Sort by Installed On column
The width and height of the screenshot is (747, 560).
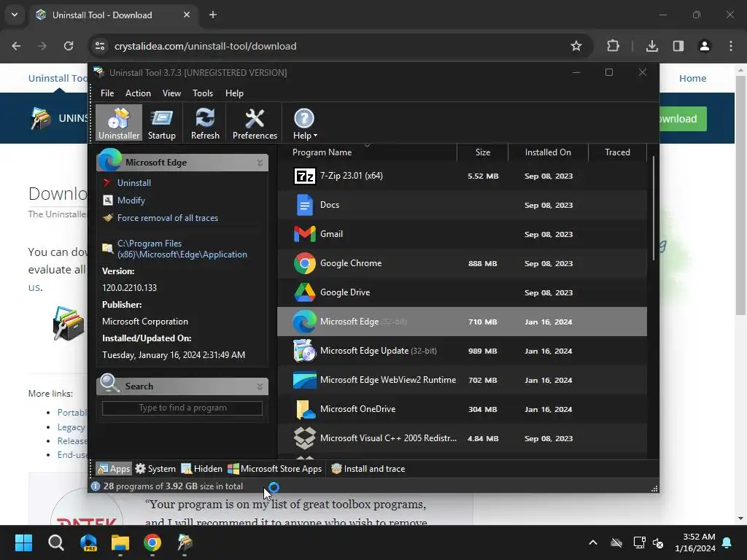pyautogui.click(x=548, y=152)
